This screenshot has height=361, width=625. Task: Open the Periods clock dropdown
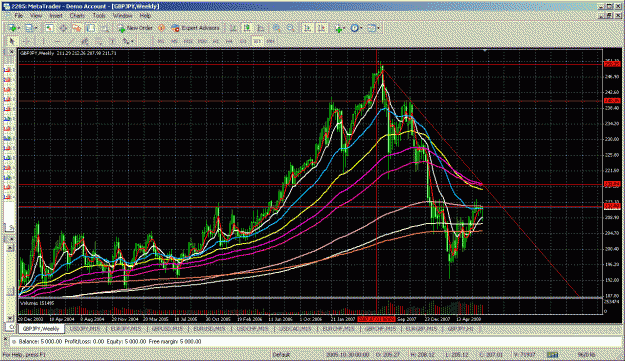(x=356, y=28)
